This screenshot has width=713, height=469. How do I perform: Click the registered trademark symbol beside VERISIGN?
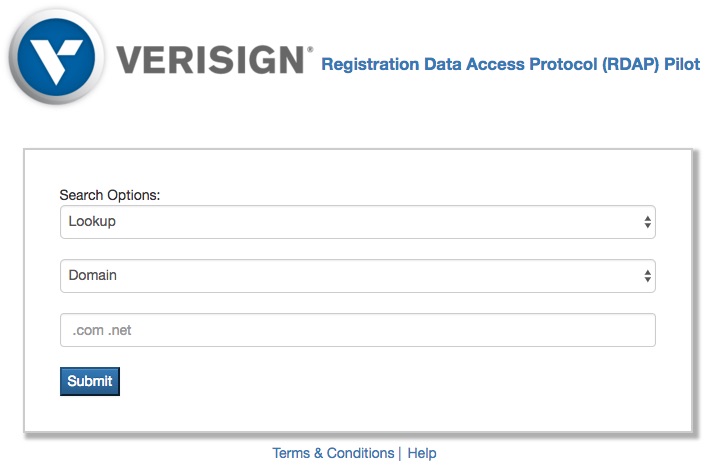click(x=309, y=49)
